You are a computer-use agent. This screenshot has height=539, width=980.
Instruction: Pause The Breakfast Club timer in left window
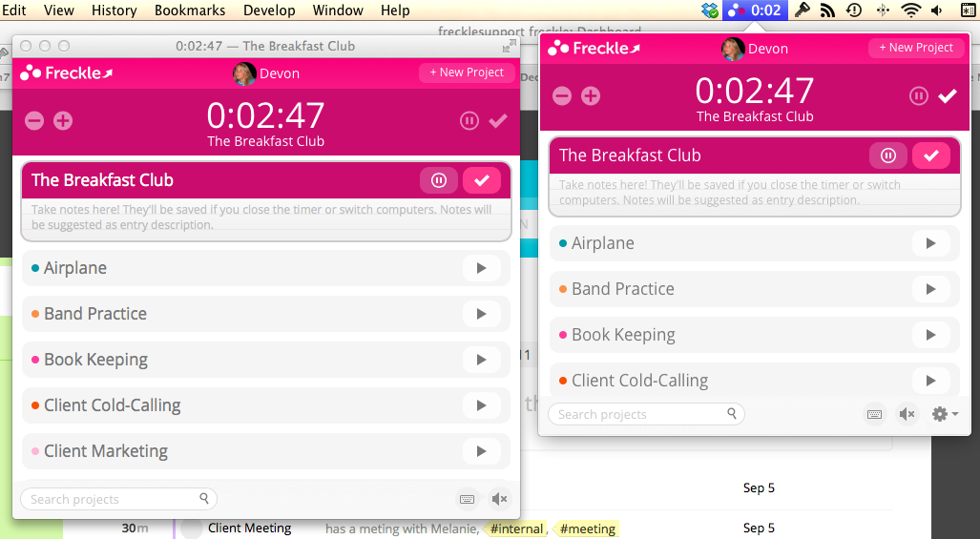[x=438, y=180]
